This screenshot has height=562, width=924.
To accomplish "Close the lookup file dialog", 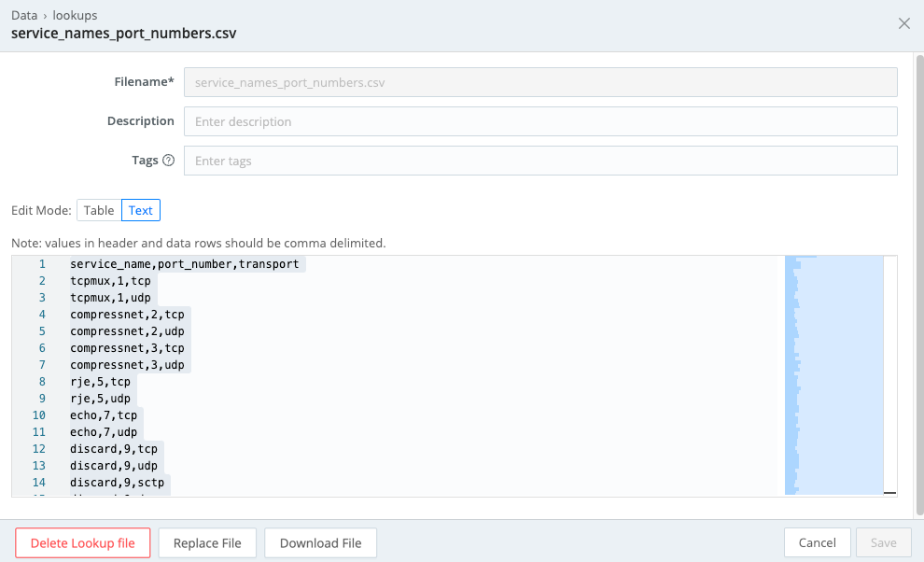I will click(903, 24).
